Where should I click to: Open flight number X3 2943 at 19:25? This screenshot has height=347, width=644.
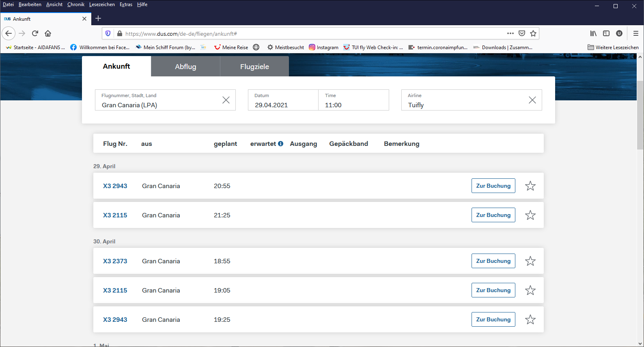coord(115,320)
